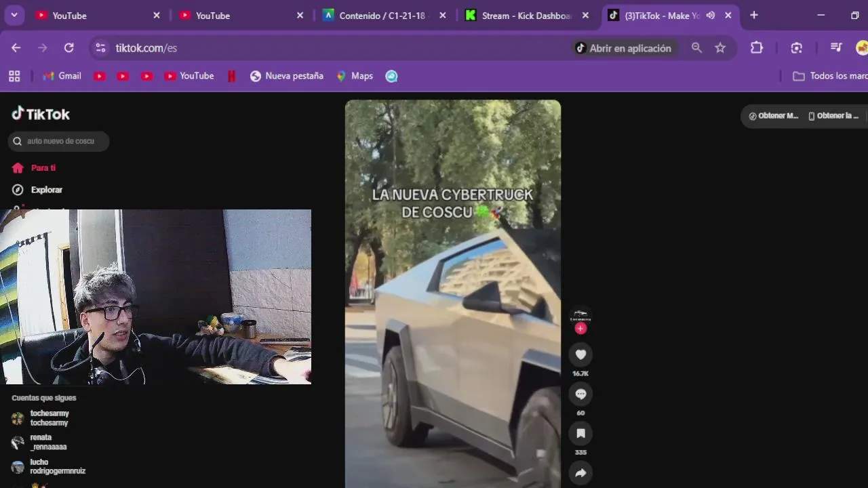
Task: Go back to previous page
Action: pos(16,47)
